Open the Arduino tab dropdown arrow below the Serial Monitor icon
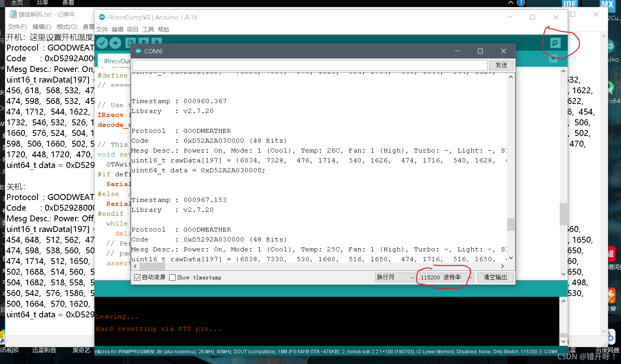The image size is (621, 364). pyautogui.click(x=553, y=58)
